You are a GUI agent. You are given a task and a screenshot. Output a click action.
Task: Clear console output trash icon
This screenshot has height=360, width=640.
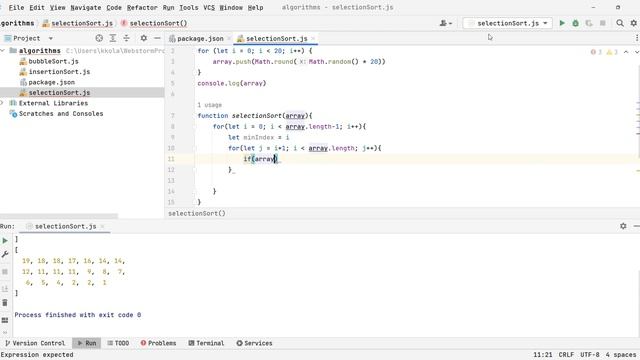(x=5, y=303)
